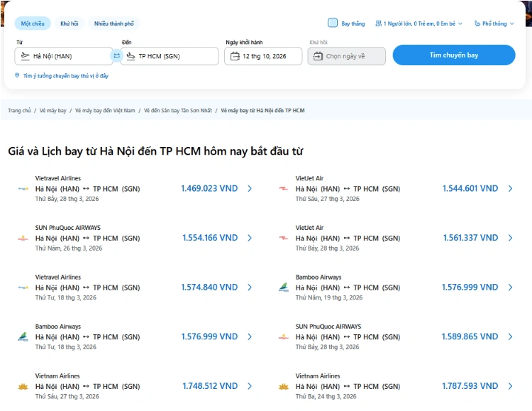The width and height of the screenshot is (532, 411).
Task: Click Tìm chuyến bay search button
Action: (454, 55)
